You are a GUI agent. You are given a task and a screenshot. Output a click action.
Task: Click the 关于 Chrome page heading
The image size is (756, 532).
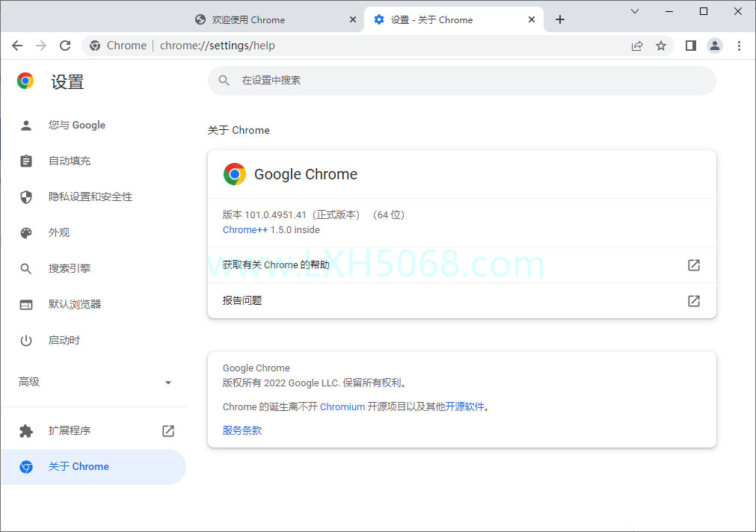tap(239, 130)
